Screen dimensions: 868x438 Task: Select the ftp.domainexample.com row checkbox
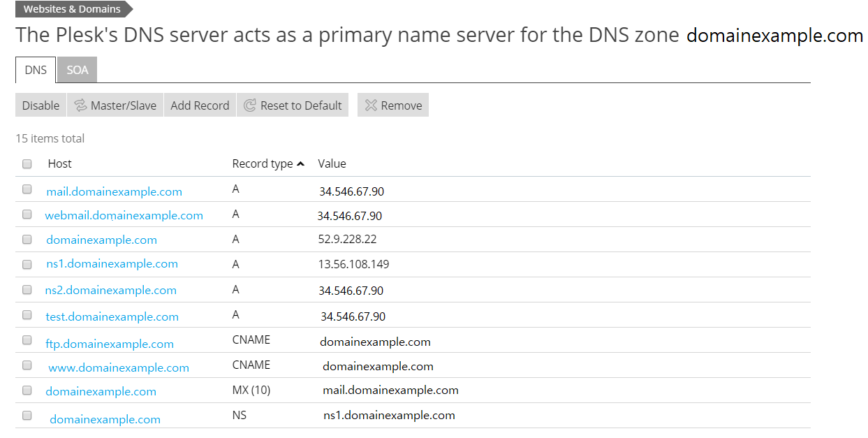(27, 340)
